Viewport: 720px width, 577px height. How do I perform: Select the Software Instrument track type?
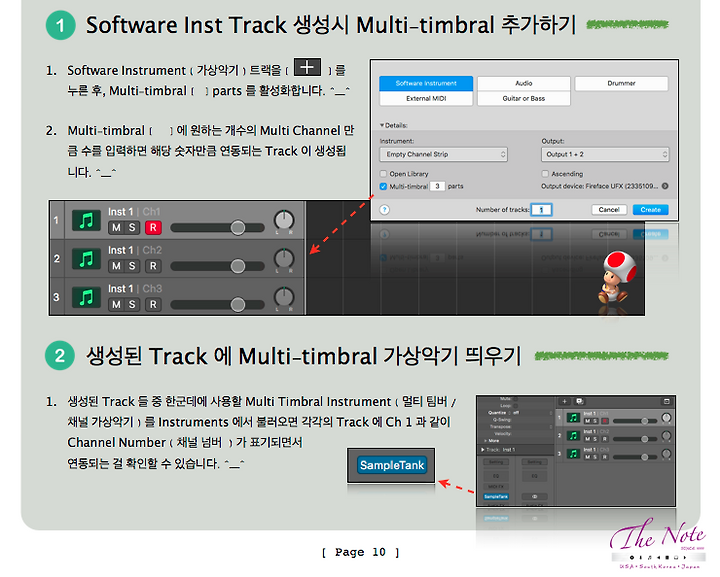tap(426, 83)
